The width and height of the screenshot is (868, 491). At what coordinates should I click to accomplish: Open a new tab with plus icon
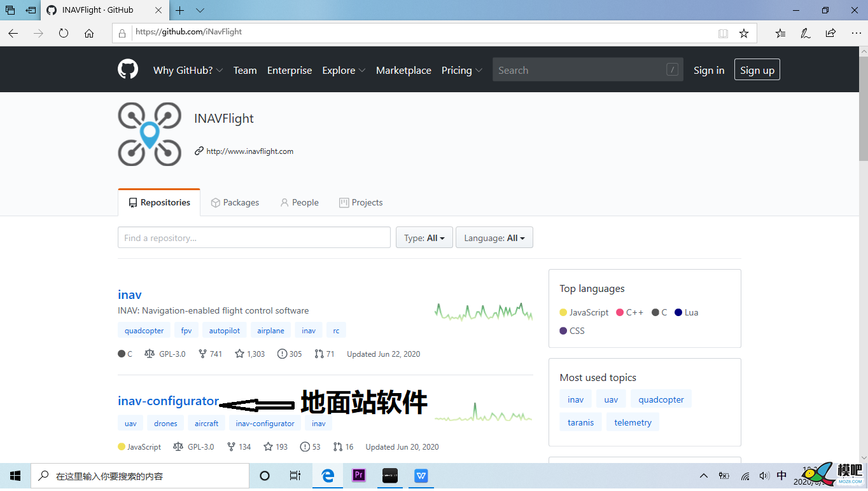180,10
